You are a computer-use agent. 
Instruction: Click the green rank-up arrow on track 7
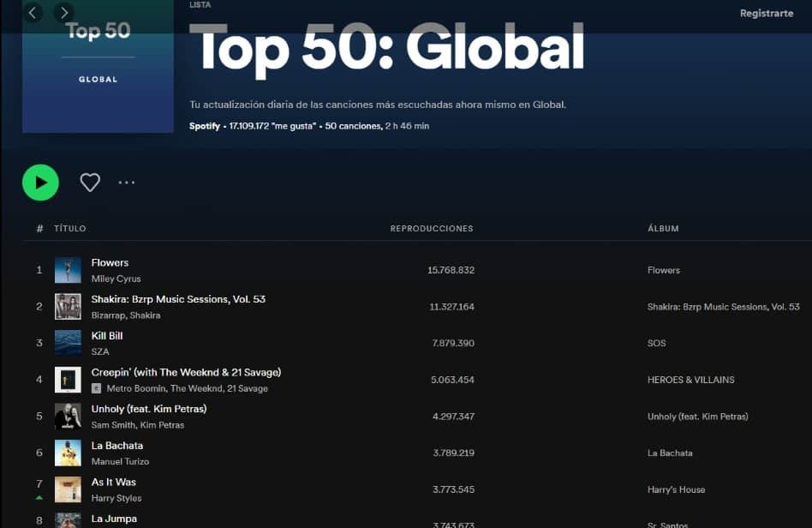[x=39, y=498]
